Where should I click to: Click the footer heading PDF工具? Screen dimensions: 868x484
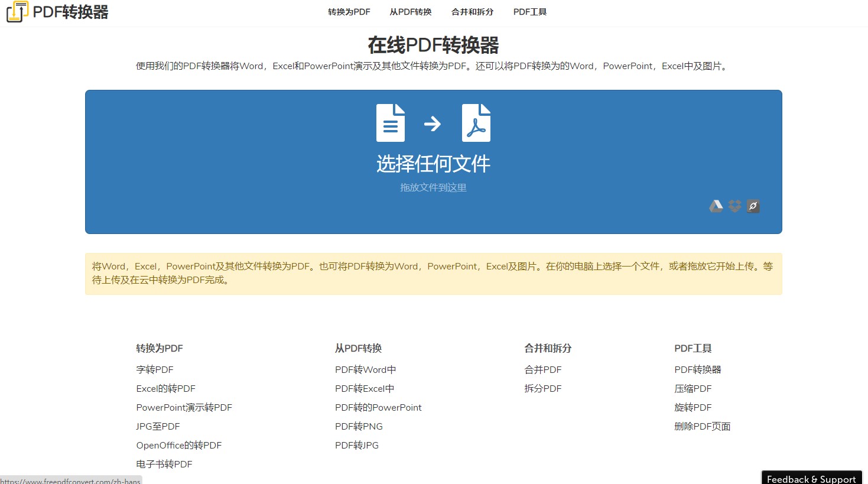(x=693, y=348)
